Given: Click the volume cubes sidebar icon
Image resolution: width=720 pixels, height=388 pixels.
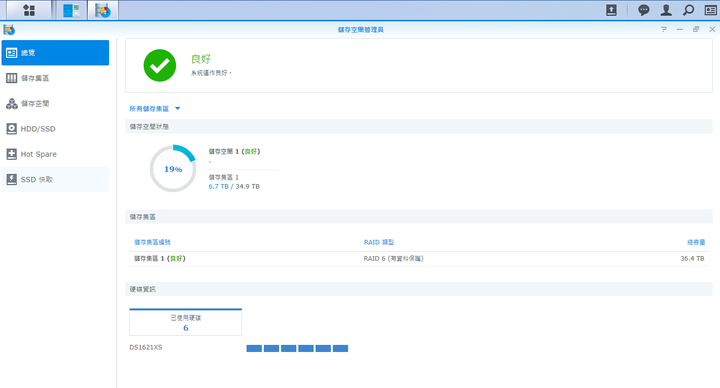Looking at the screenshot, I should point(11,103).
